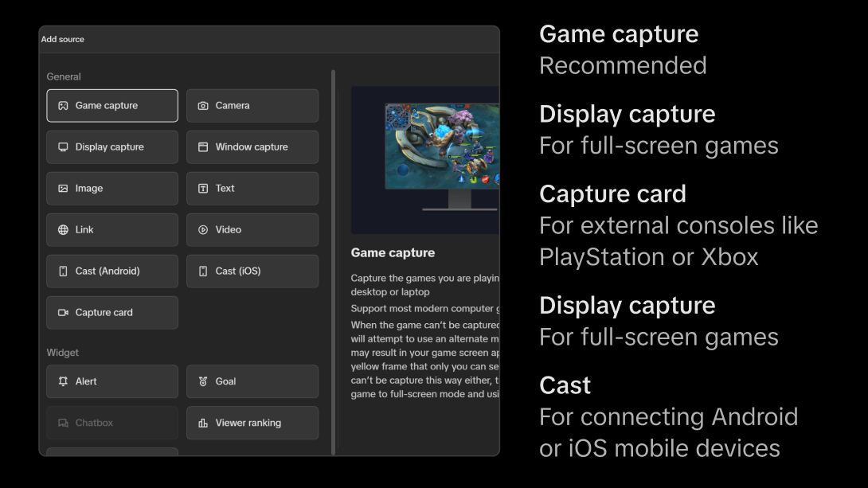The image size is (868, 488).
Task: Choose the Capture card source
Action: pos(112,313)
